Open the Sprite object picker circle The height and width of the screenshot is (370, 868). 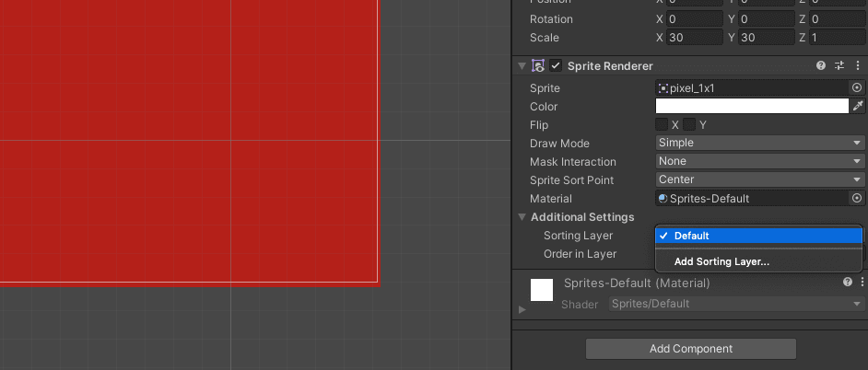pos(857,88)
